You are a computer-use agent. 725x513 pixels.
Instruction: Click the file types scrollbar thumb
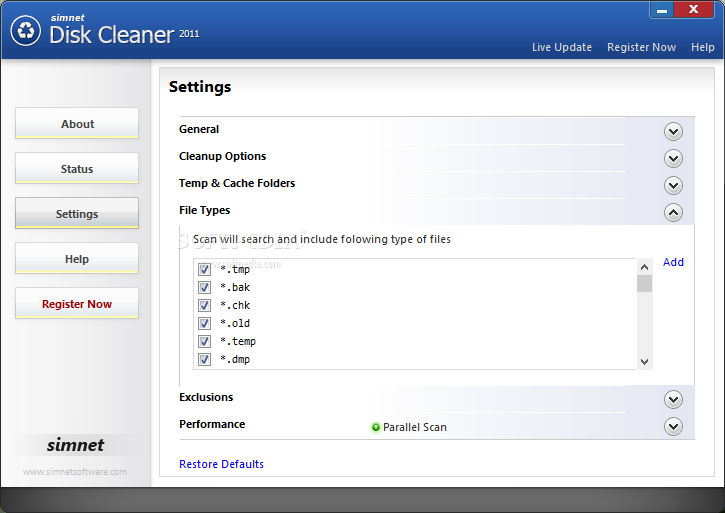pyautogui.click(x=645, y=284)
